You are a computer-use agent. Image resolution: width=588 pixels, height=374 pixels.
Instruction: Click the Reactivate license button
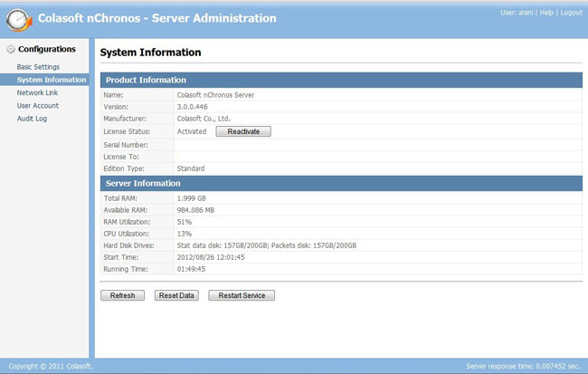(x=243, y=131)
